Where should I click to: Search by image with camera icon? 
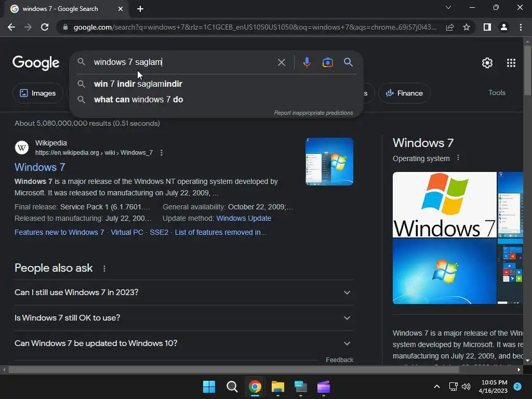tap(327, 62)
